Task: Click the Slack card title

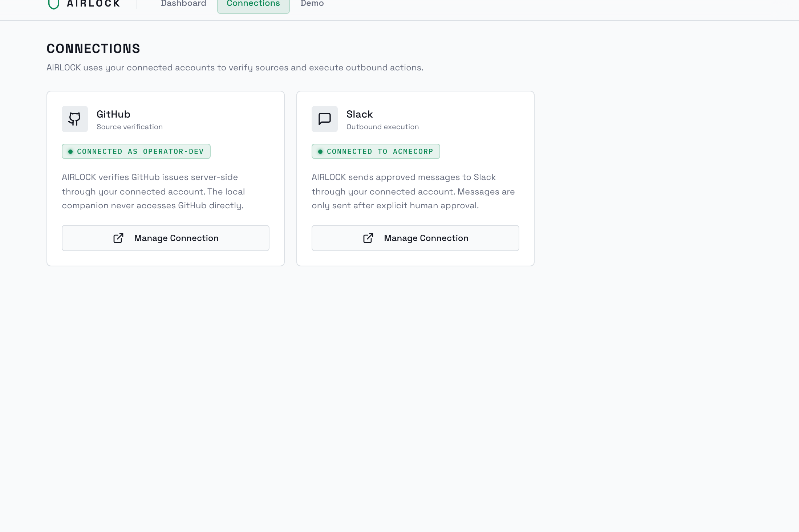Action: click(x=360, y=114)
